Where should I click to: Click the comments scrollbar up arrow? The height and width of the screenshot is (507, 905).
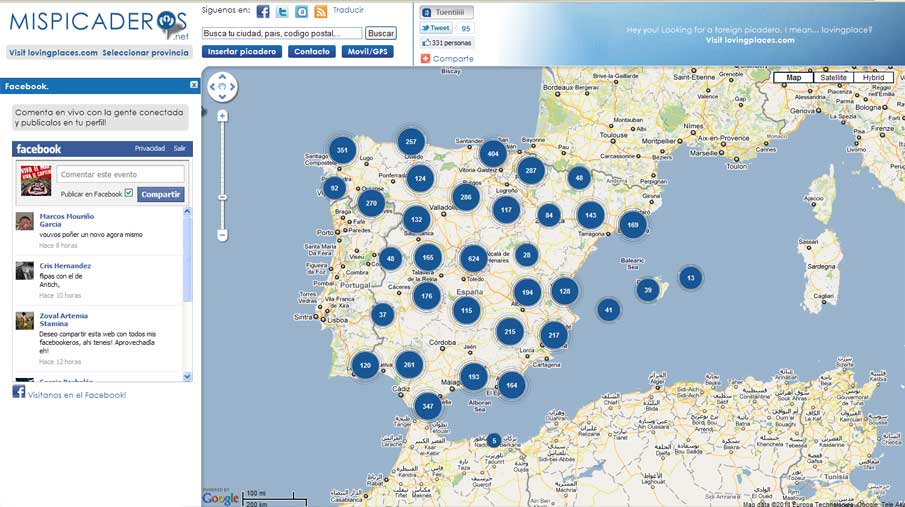(x=187, y=212)
